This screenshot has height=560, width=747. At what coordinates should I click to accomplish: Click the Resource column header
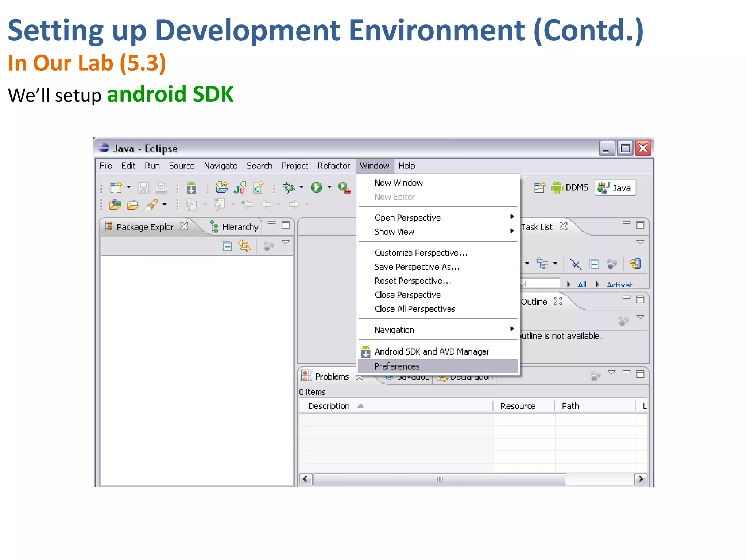(524, 406)
